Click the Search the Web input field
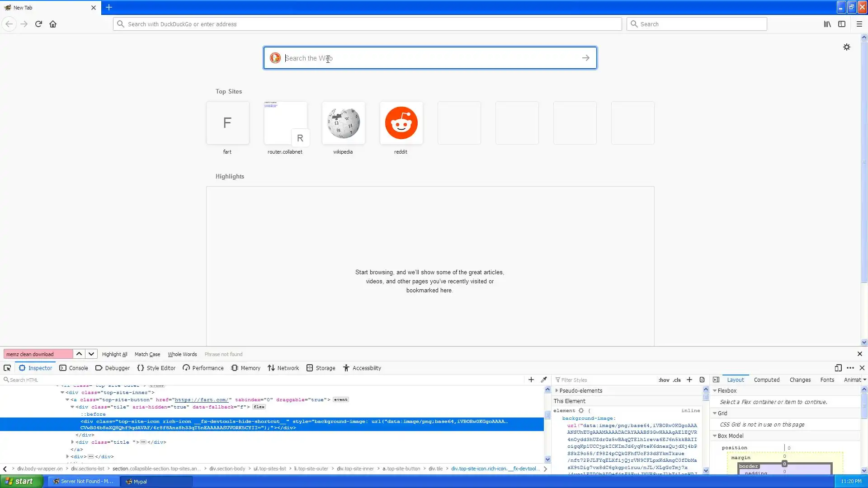This screenshot has width=868, height=488. 429,58
